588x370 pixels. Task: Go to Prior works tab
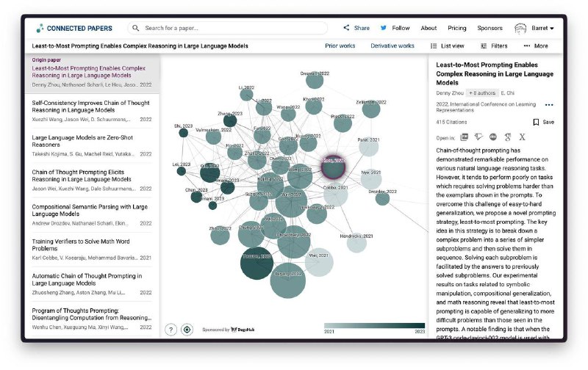tap(340, 46)
